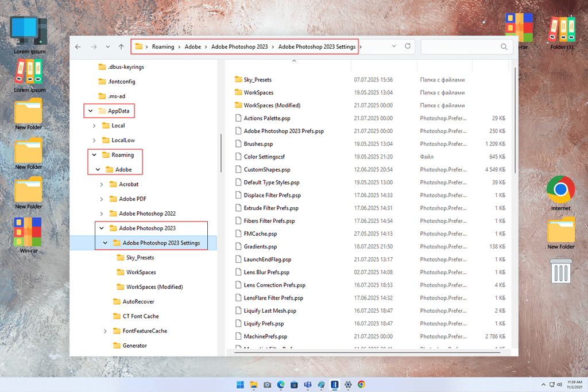Open the address bar history dropdown
This screenshot has height=392, width=588.
(x=394, y=46)
